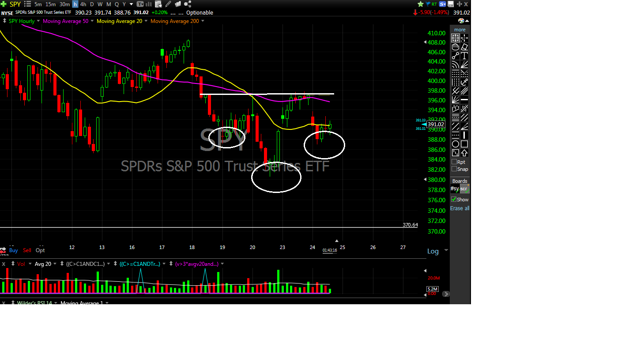The height and width of the screenshot is (359, 644).
Task: Click the blue flag icon
Action: (428, 4)
